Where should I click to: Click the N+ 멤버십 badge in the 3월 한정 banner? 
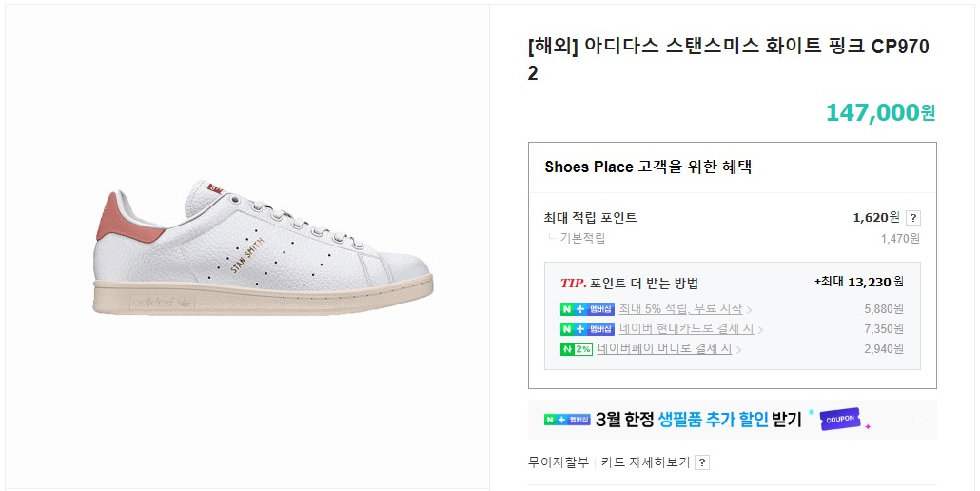pyautogui.click(x=567, y=420)
